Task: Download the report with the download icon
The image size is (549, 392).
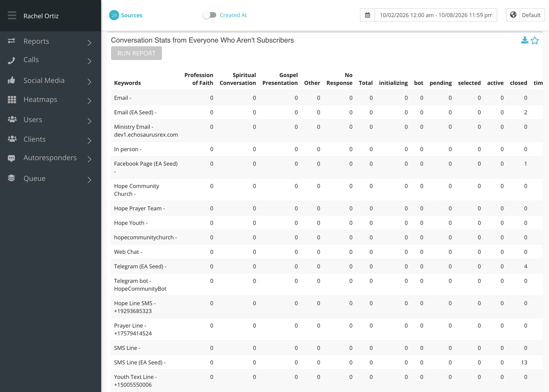Action: 525,40
